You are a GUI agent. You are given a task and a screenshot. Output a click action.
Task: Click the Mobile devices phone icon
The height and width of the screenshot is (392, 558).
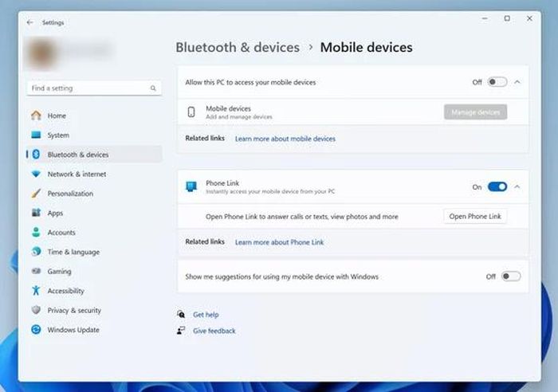pyautogui.click(x=191, y=112)
